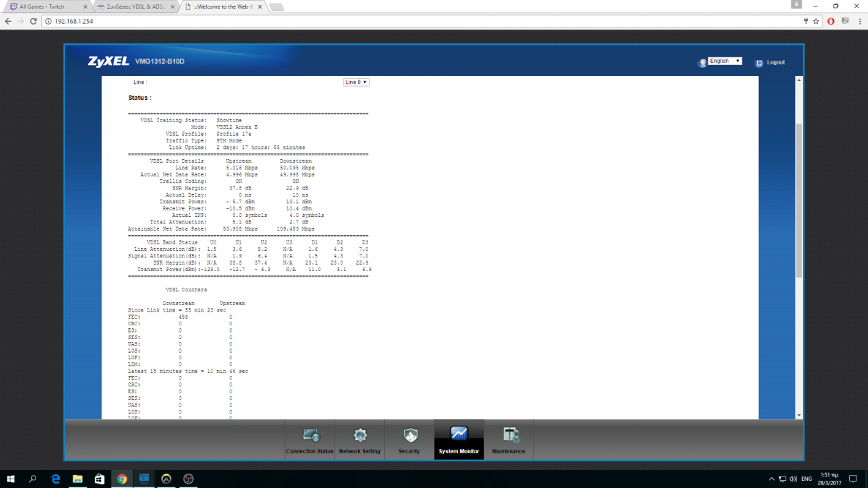Click the address bar showing 192.168.1.254
Image resolution: width=868 pixels, height=488 pixels.
420,21
